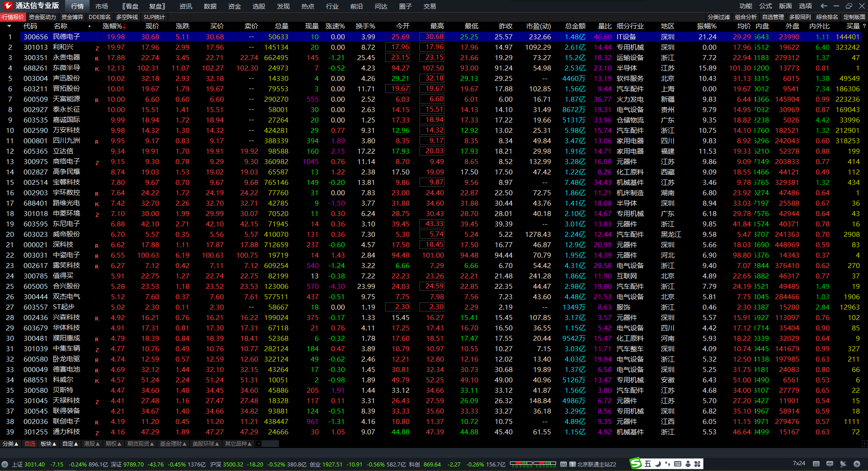Open the 选股 menu
Image resolution: width=868 pixels, height=471 pixels.
point(259,6)
